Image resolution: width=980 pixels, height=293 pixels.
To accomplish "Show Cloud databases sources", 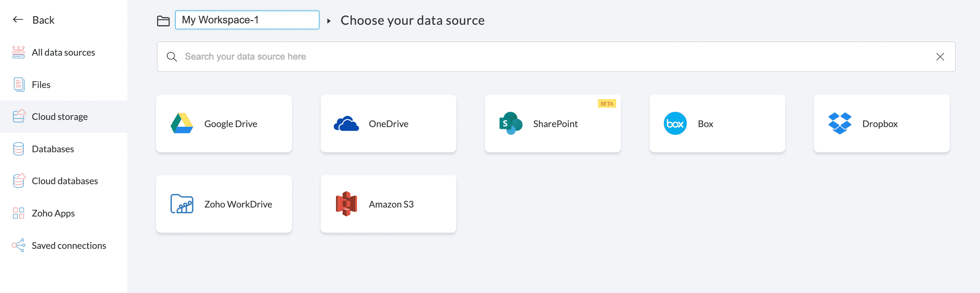I will 65,181.
